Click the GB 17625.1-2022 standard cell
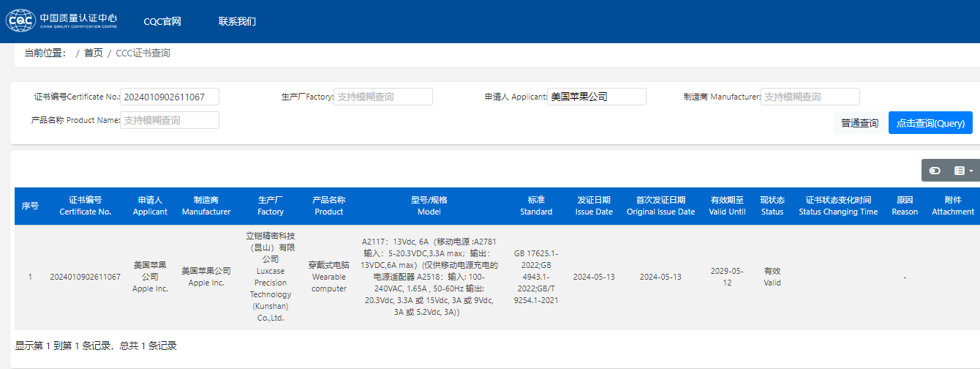 point(536,277)
